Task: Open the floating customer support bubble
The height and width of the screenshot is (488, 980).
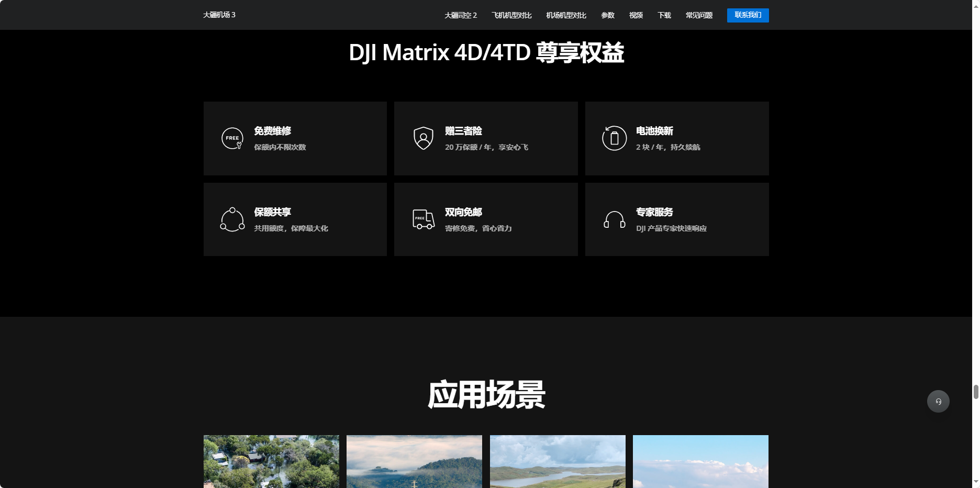Action: [x=938, y=401]
